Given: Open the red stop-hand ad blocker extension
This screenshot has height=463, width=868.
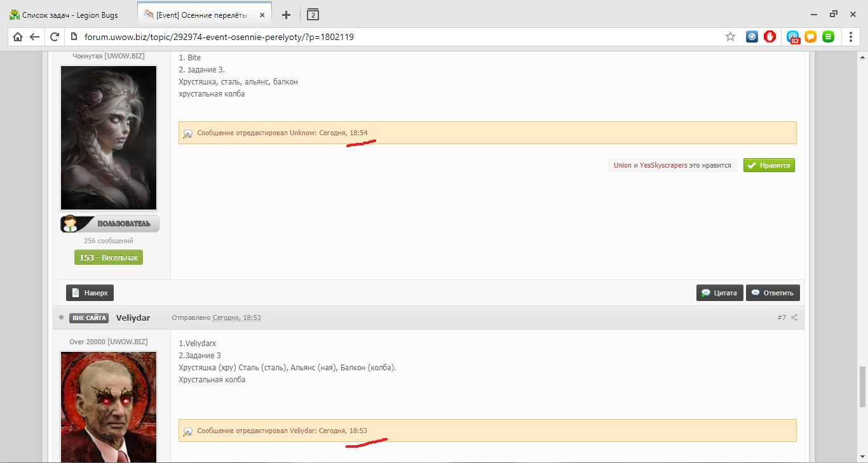Looking at the screenshot, I should click(770, 37).
